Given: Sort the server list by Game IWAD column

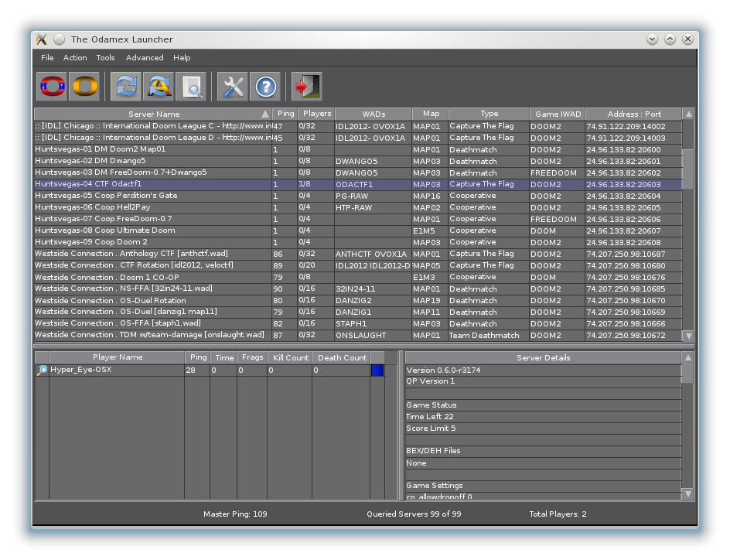Looking at the screenshot, I should pos(557,114).
